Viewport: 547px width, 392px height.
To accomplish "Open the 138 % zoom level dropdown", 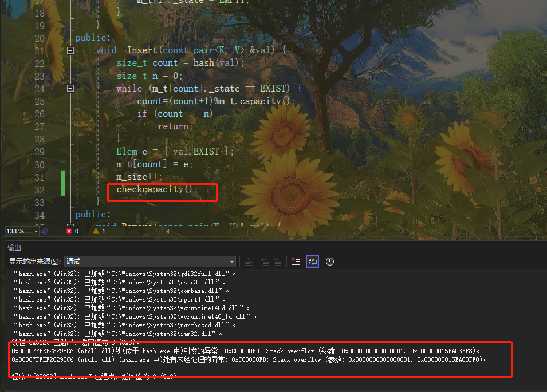I will tap(36, 231).
